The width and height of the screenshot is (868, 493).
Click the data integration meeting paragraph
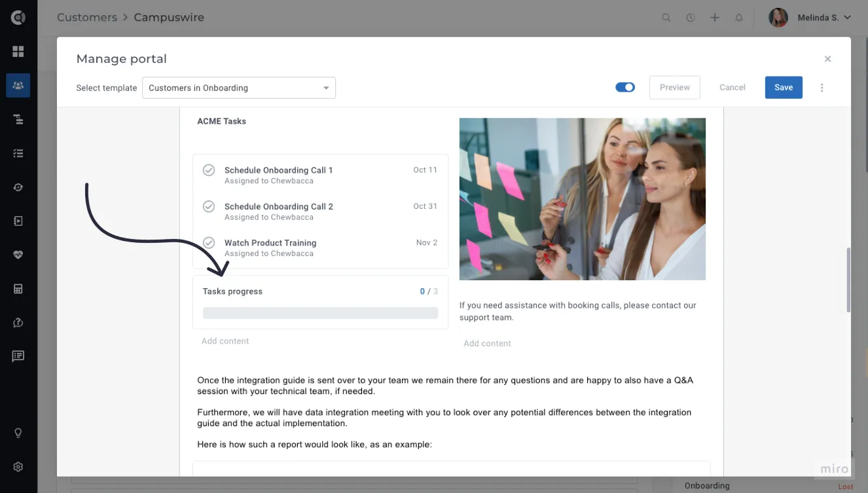pos(444,418)
